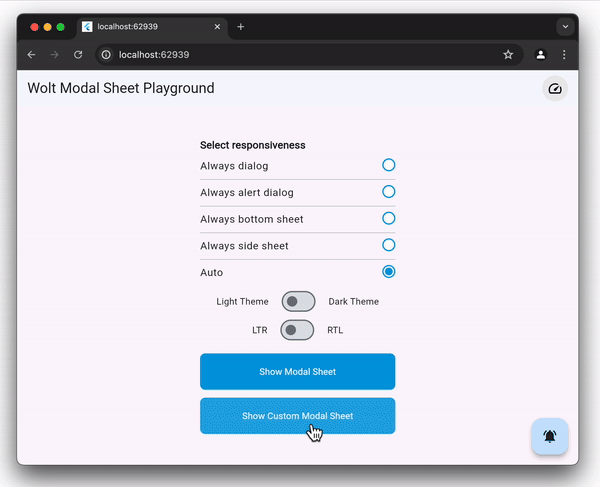Screen dimensions: 600x487
Task: Select the Always dialog radio option
Action: pyautogui.click(x=389, y=165)
